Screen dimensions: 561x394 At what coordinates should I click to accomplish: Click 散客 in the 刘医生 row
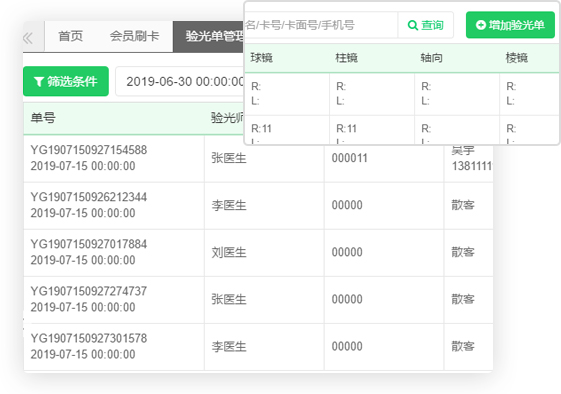coord(463,252)
